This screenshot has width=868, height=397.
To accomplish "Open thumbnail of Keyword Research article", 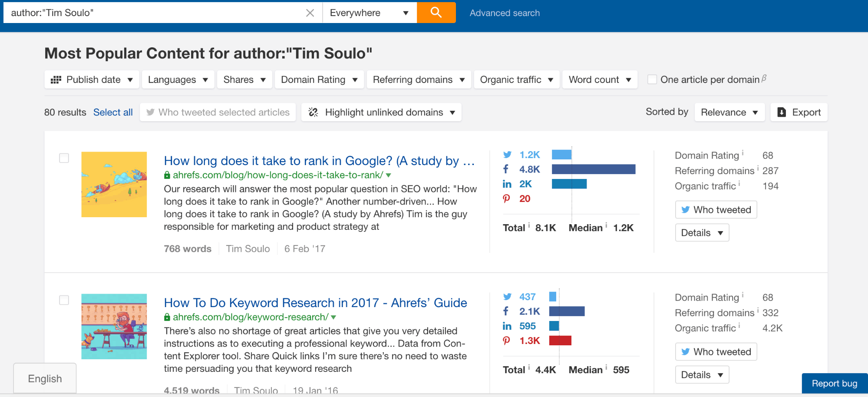I will tap(114, 326).
